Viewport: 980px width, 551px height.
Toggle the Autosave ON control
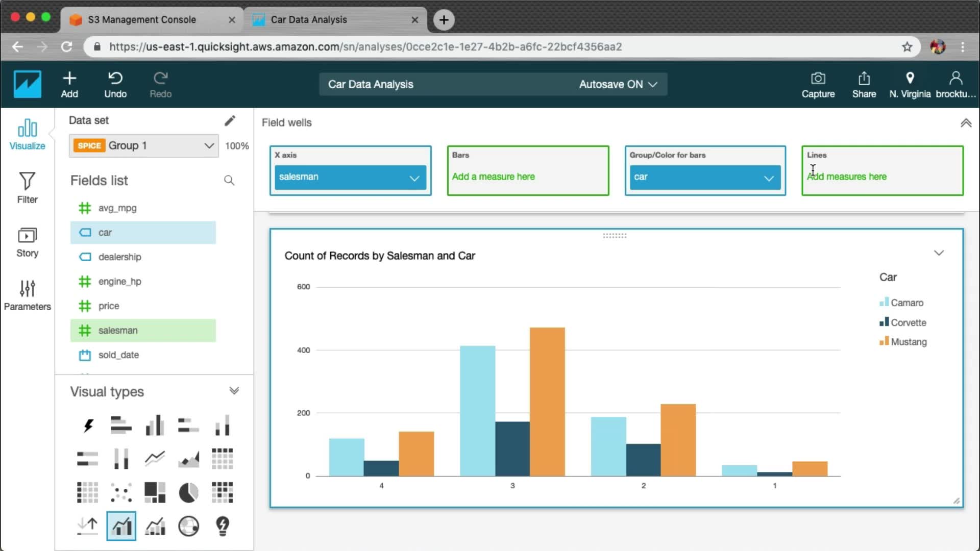[x=618, y=84]
